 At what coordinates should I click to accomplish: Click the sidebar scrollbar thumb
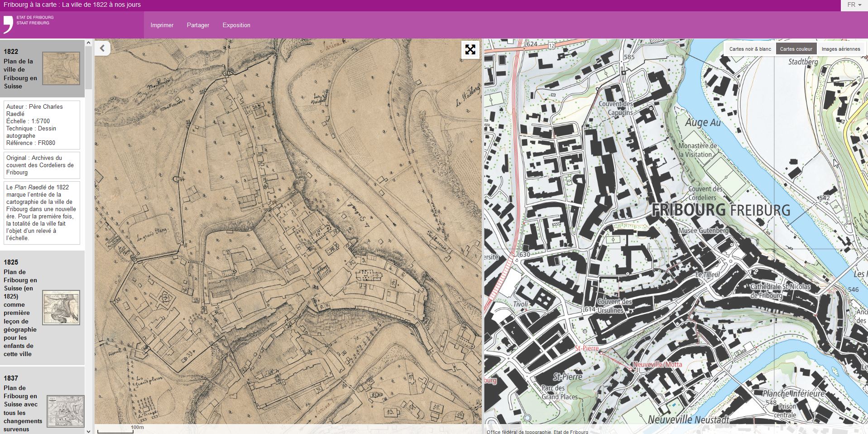(x=88, y=68)
